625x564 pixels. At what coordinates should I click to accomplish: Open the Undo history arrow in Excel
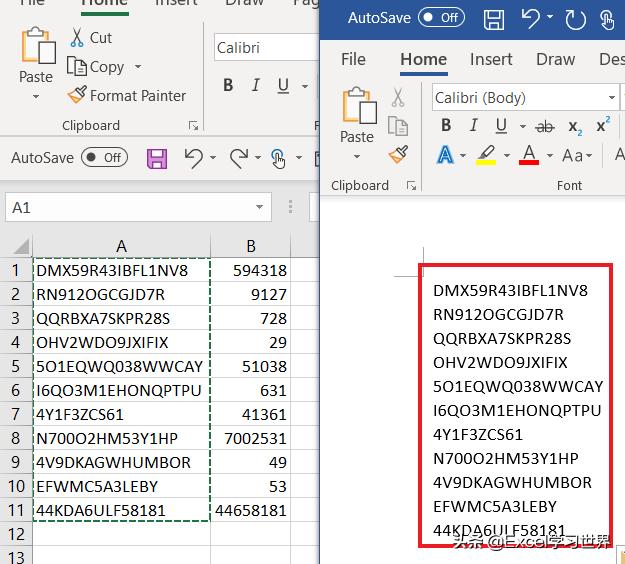point(213,158)
